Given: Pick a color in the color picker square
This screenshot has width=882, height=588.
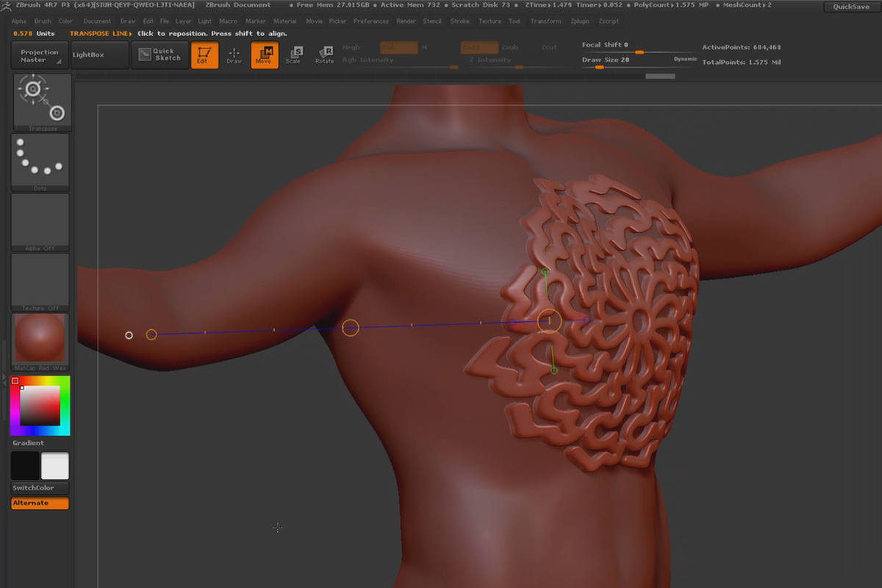Looking at the screenshot, I should (x=40, y=404).
